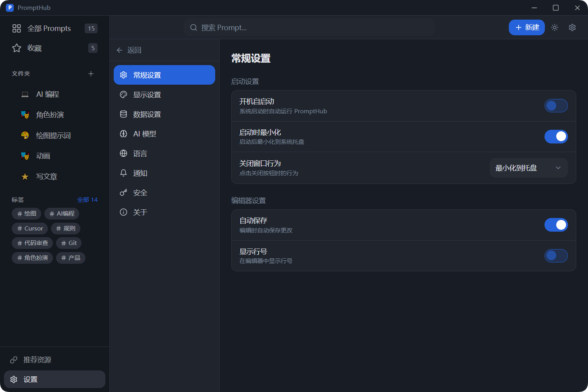
Task: Click the 常规设置 page heading
Action: pos(251,58)
